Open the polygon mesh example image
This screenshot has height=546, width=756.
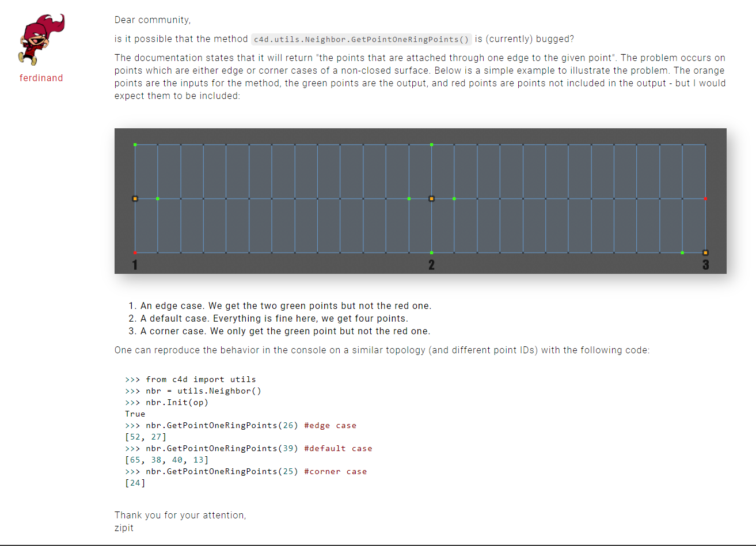(420, 201)
